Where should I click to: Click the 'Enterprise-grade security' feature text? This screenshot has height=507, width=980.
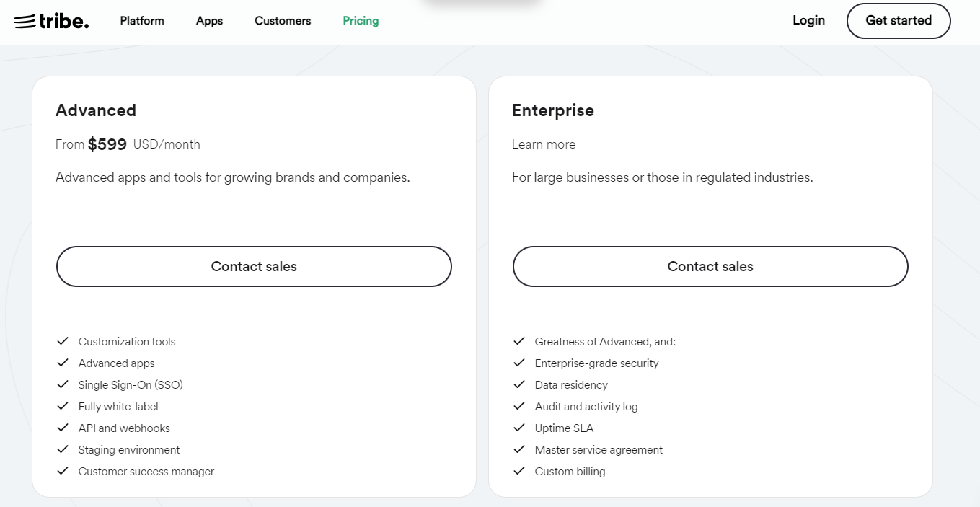(597, 363)
